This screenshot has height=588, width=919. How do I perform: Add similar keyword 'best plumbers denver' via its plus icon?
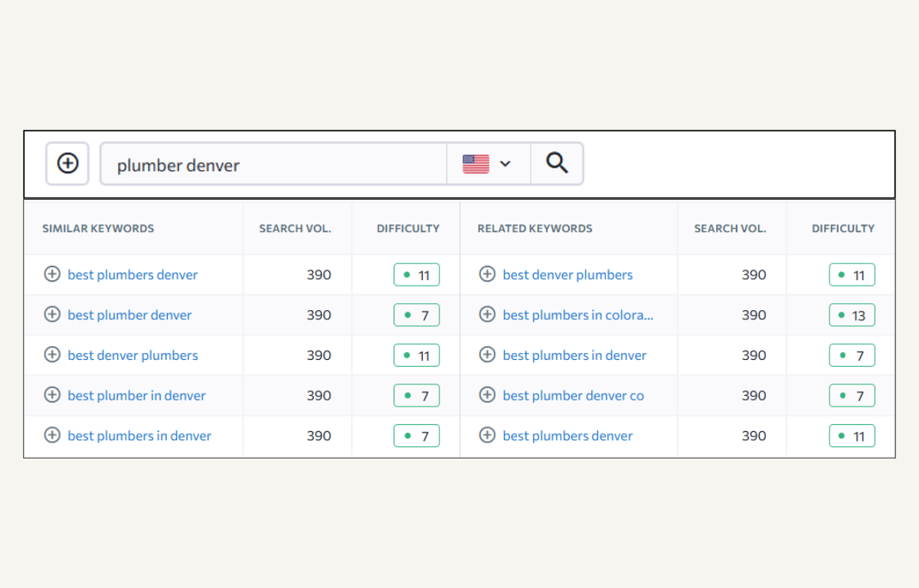pos(52,274)
